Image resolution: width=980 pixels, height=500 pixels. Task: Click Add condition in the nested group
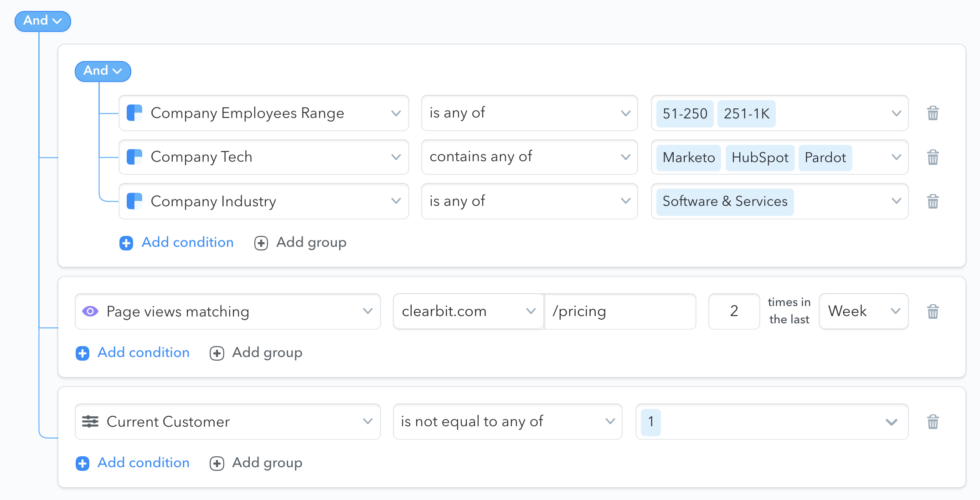[187, 242]
